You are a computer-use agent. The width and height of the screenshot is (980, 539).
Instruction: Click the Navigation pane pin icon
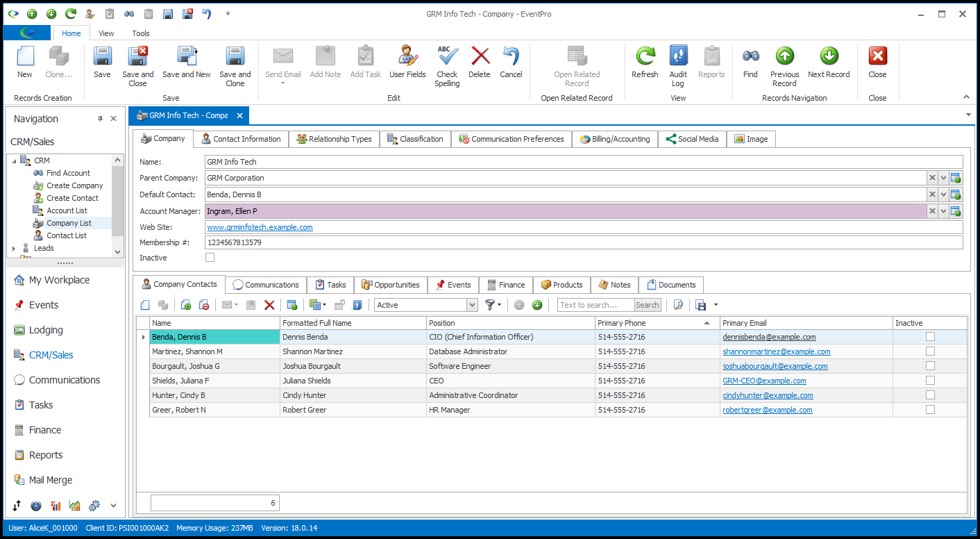click(x=100, y=119)
